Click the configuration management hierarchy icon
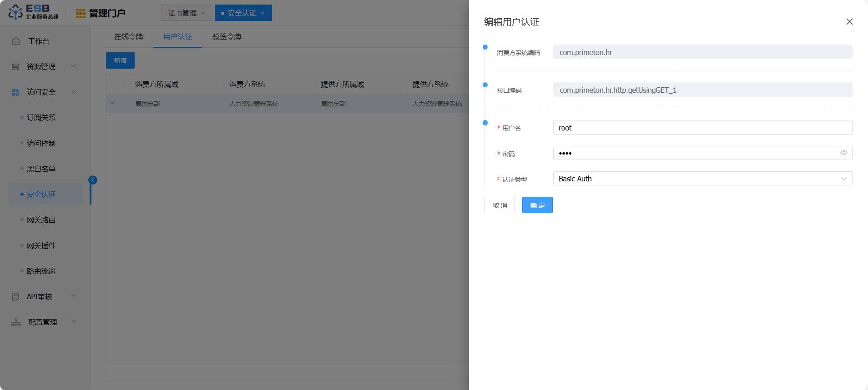Screen dimensions: 868x390 [x=16, y=322]
